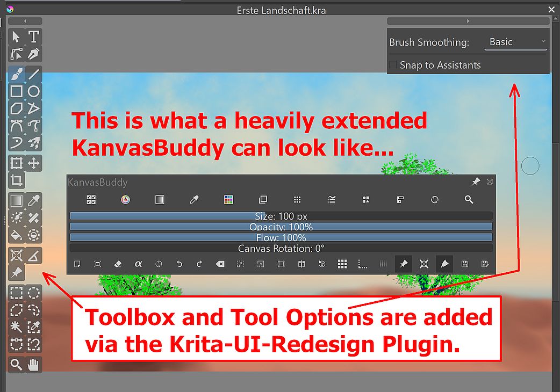Select the Similar Color Selection tool
The height and width of the screenshot is (392, 560).
click(x=33, y=327)
